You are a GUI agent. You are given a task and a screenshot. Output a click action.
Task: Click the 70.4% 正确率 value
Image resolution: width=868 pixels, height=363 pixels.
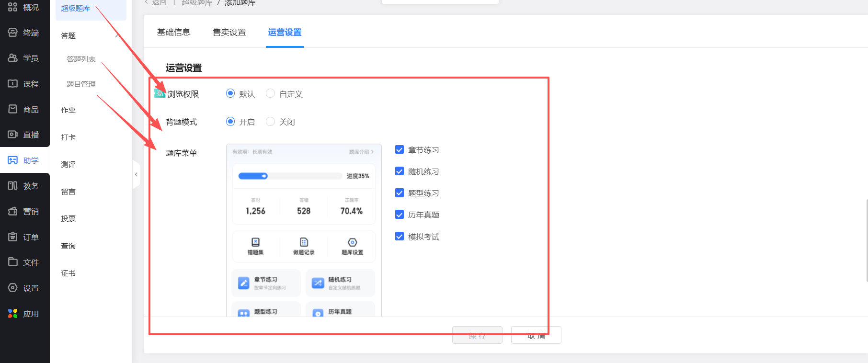[x=352, y=211]
